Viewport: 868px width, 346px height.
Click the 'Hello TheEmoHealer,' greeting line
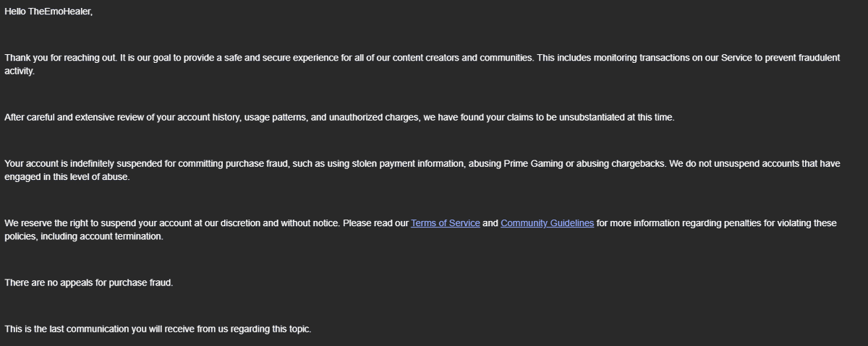point(48,12)
